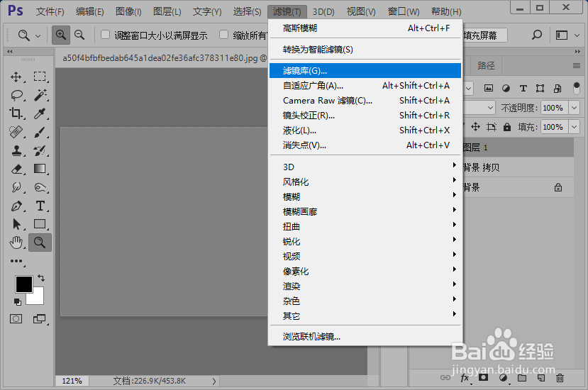This screenshot has width=588, height=390.
Task: Toggle lock position for layer
Action: 475,127
